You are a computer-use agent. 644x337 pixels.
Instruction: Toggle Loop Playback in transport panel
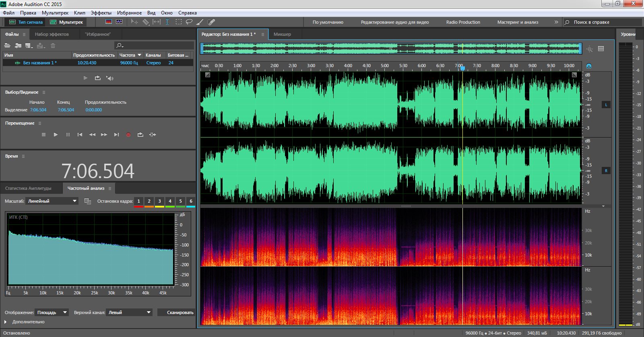tap(140, 135)
